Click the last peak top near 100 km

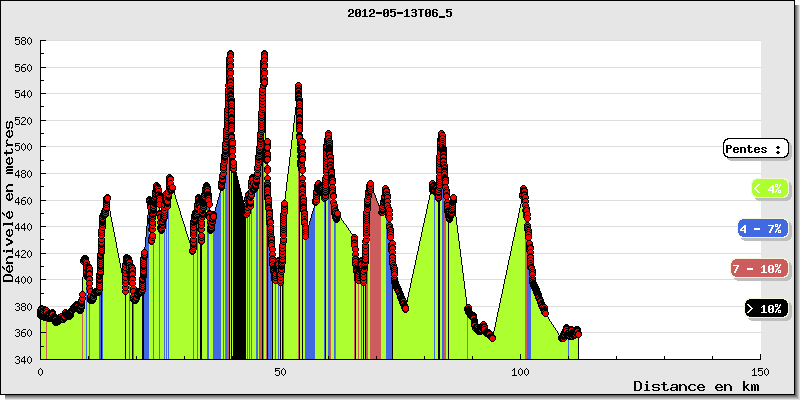pyautogui.click(x=522, y=190)
